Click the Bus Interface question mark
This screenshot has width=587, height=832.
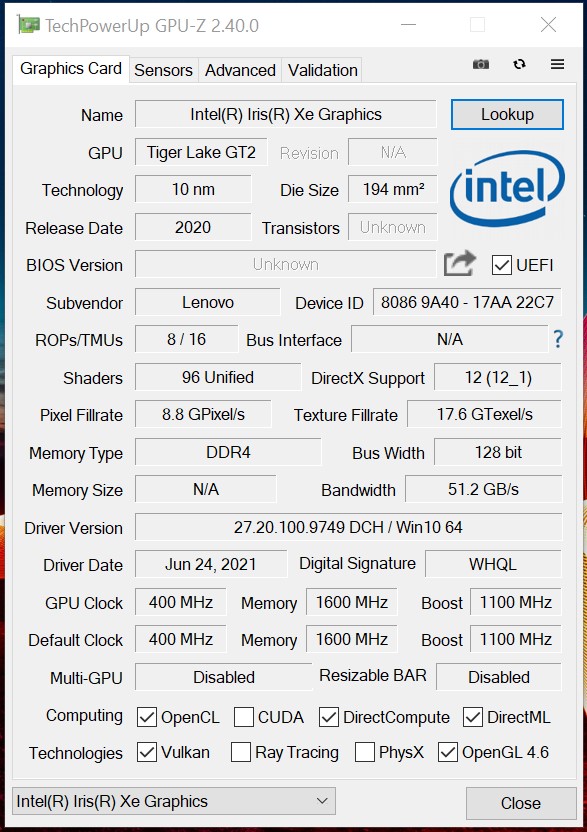558,339
